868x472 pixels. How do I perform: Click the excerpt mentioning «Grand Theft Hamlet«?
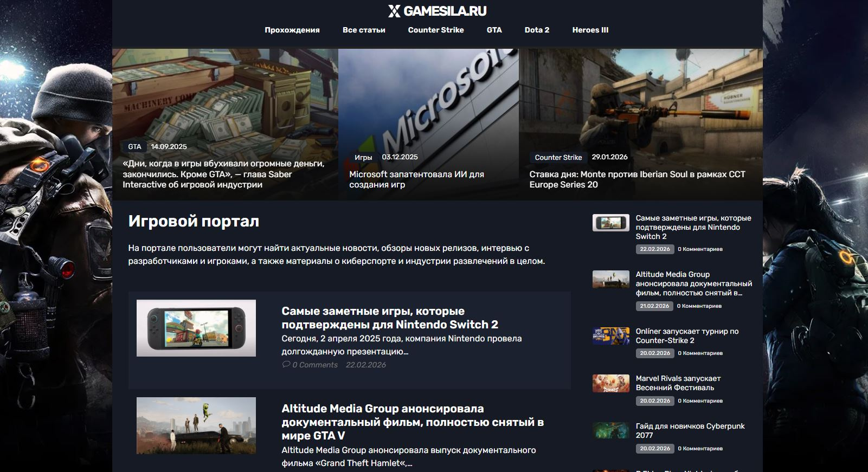(409, 456)
